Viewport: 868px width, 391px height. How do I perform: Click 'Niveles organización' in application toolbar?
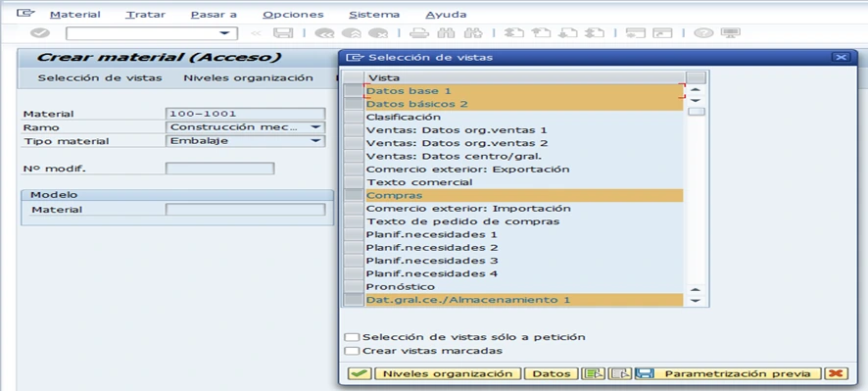tap(249, 78)
